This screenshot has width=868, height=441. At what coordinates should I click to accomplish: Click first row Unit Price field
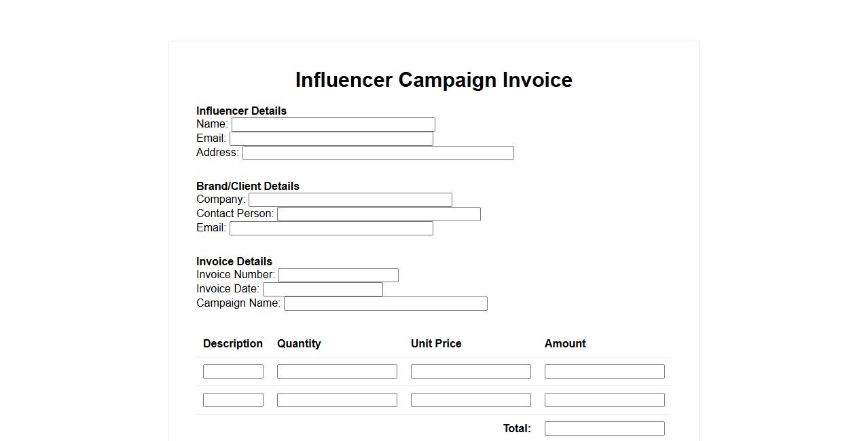[471, 372]
